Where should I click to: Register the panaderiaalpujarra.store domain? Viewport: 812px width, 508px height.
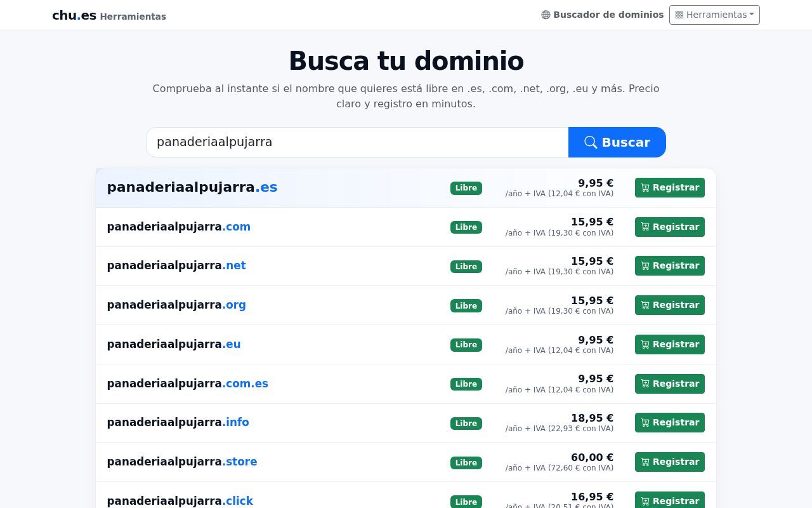point(670,462)
